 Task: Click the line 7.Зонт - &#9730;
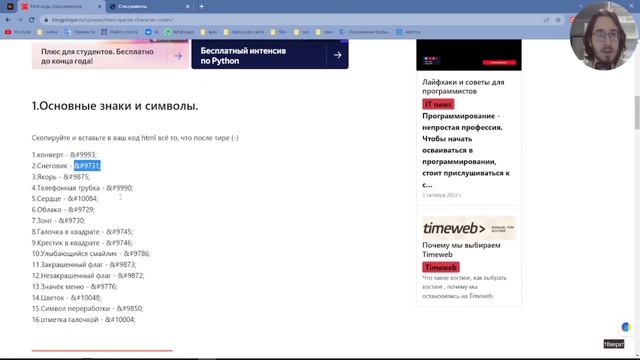pos(58,220)
